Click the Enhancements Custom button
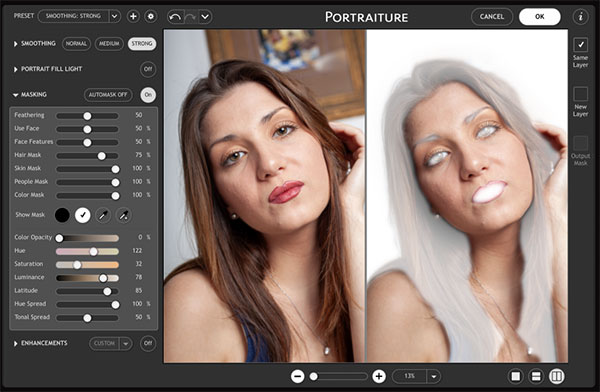600x392 pixels. pyautogui.click(x=104, y=343)
